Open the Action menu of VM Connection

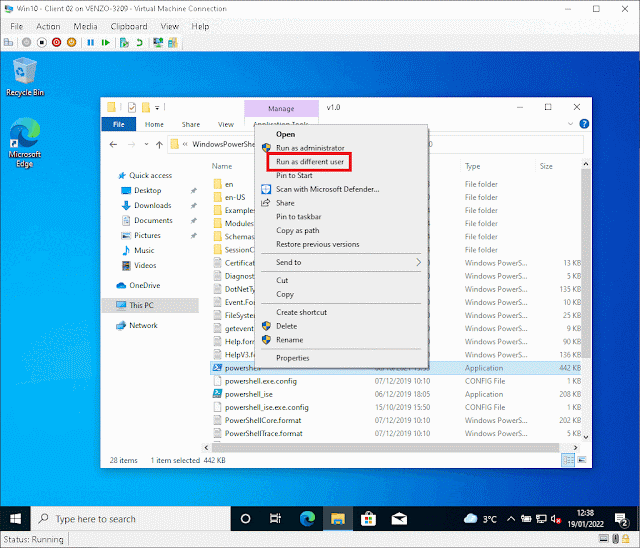tap(48, 27)
